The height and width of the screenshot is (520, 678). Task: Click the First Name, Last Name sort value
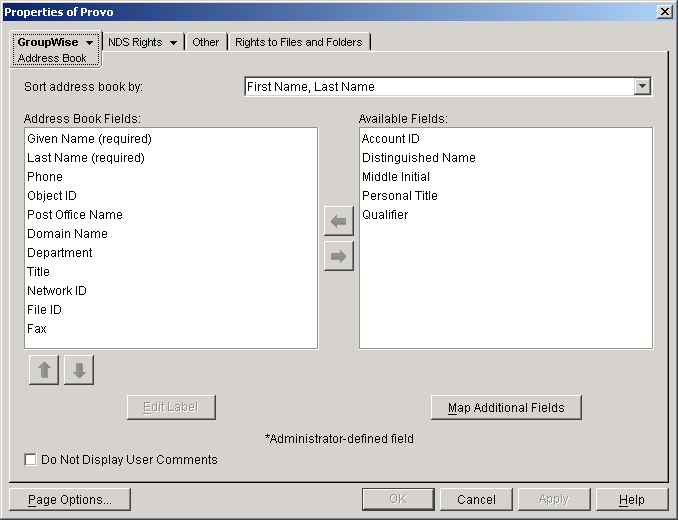(x=310, y=87)
